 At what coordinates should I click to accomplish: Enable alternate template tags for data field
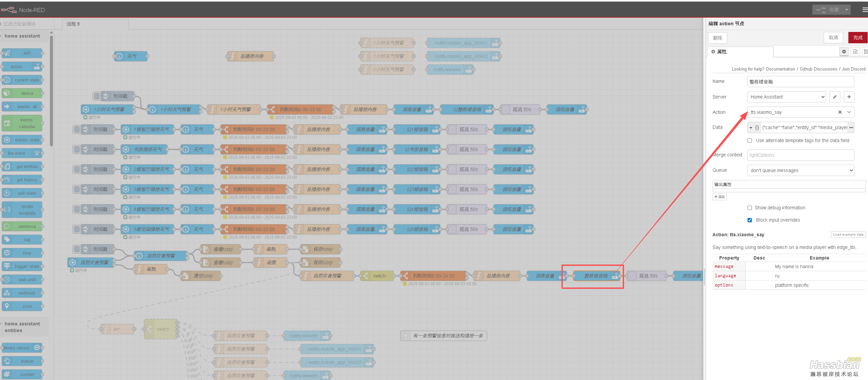(x=750, y=140)
